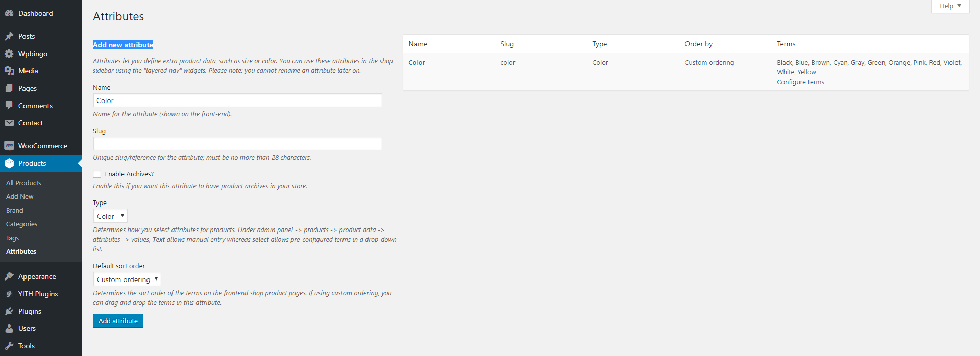The image size is (980, 356).
Task: Open Wpbingo menu label
Action: tap(33, 54)
